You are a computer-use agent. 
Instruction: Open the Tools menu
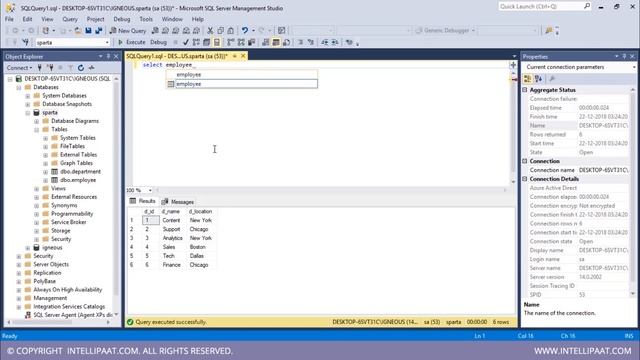(146, 19)
